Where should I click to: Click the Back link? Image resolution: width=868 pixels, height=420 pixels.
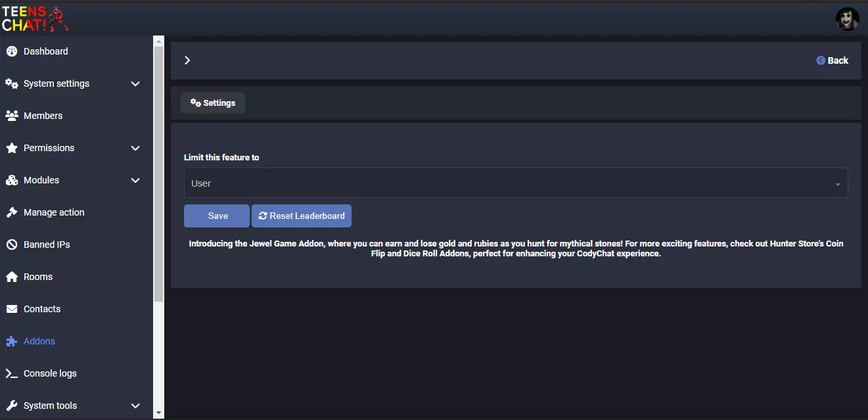pyautogui.click(x=832, y=60)
